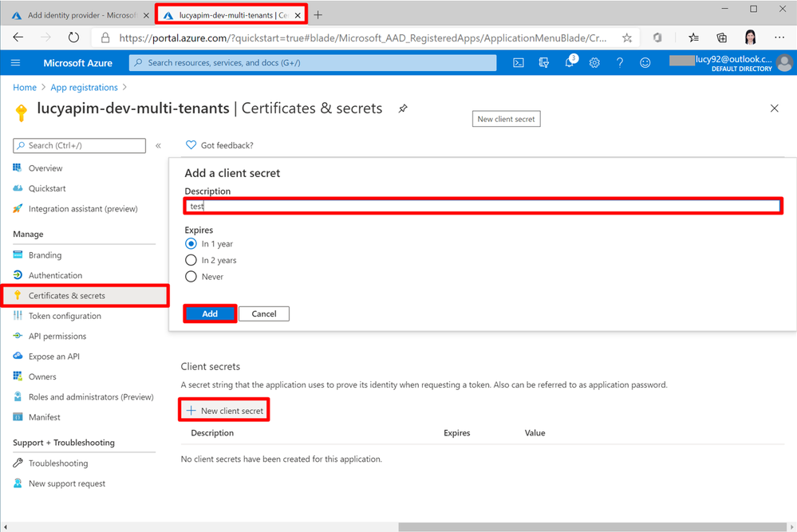The height and width of the screenshot is (532, 797).
Task: Open the browser extension icon near address bar
Action: point(657,37)
